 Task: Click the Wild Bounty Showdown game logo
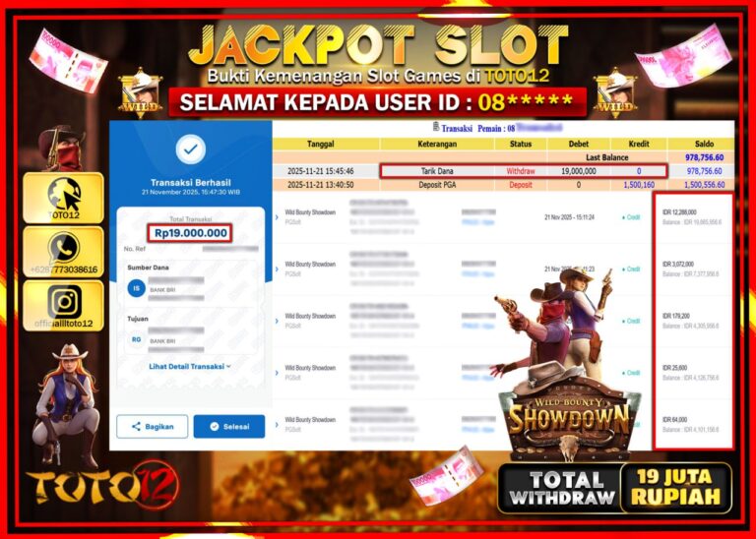coord(569,417)
